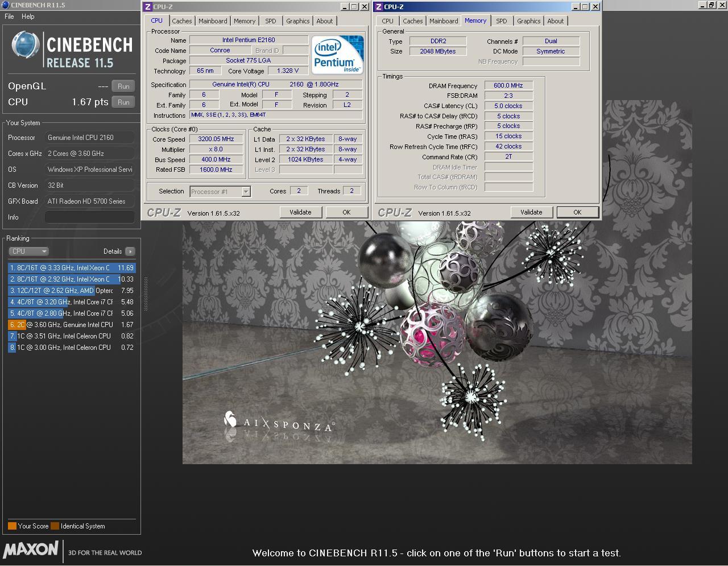Select ranking entry 8C/16T @ 3.33 GHz Xeon

72,268
